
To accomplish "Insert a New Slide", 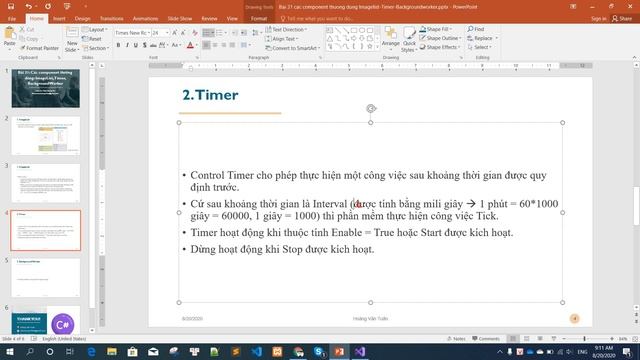I will [72, 40].
